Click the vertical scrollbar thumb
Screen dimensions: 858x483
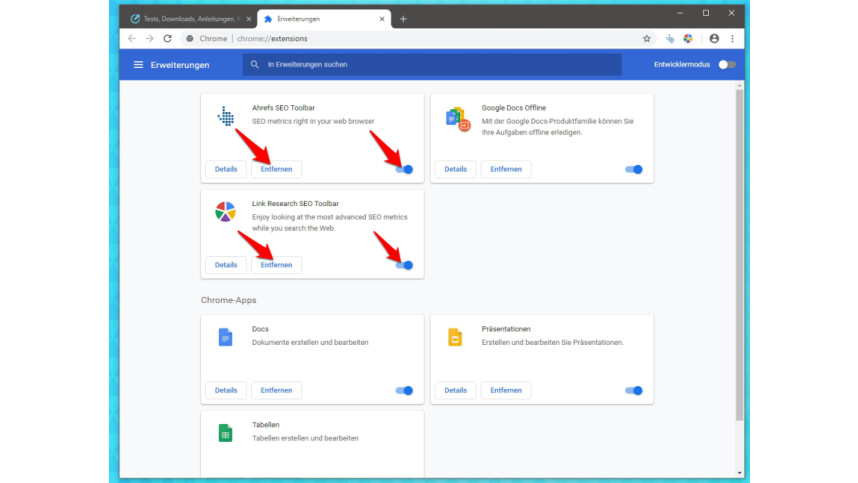tap(739, 255)
